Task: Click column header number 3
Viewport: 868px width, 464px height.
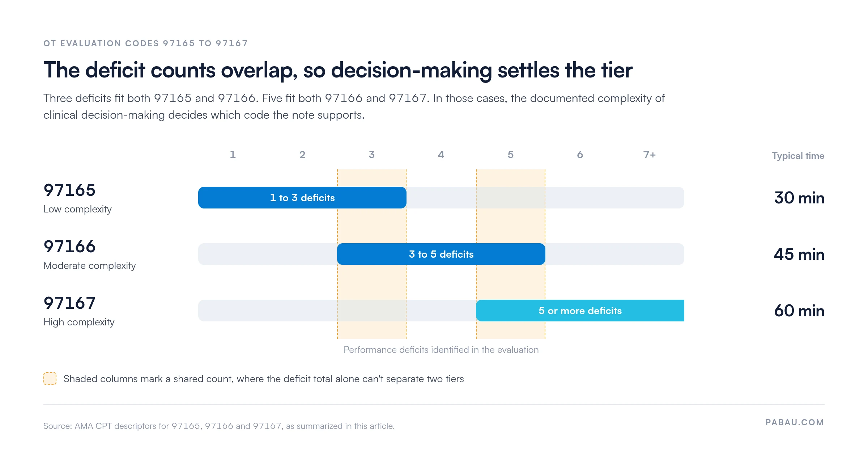Action: pyautogui.click(x=372, y=155)
